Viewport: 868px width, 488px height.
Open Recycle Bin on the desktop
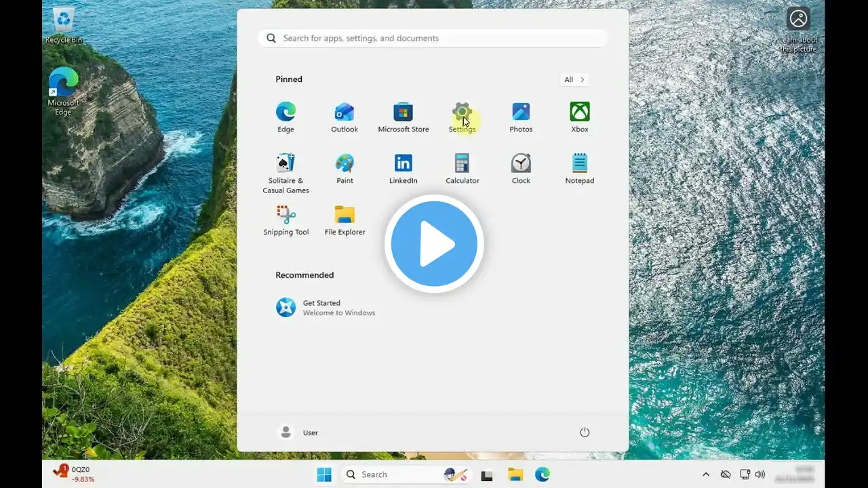63,26
